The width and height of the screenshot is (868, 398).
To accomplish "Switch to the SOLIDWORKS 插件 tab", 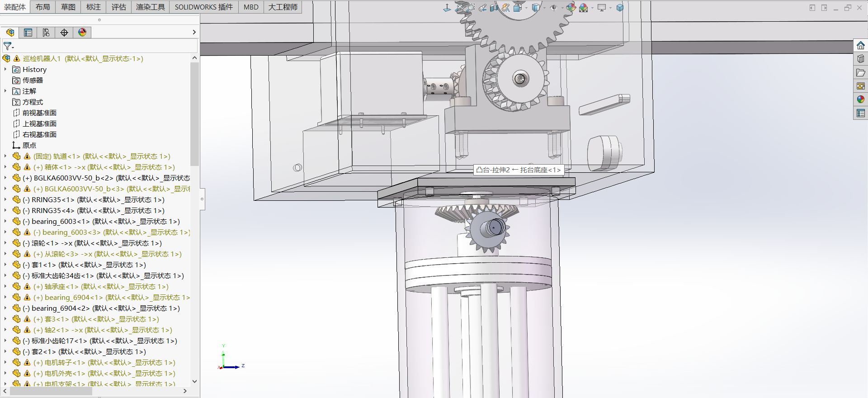I will tap(204, 7).
